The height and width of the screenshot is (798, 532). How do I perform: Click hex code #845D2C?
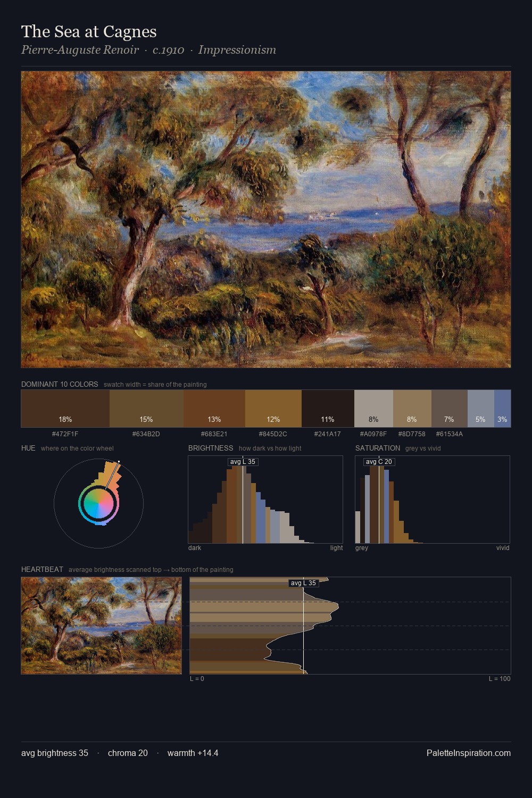[x=273, y=434]
